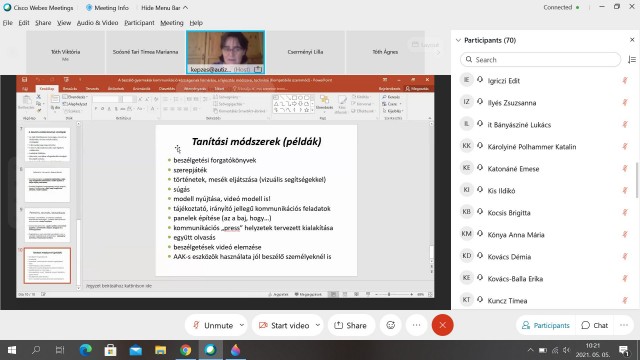Viewport: 640px width, 360px height.
Task: Open Google Chrome from the taskbar
Action: coord(185,350)
